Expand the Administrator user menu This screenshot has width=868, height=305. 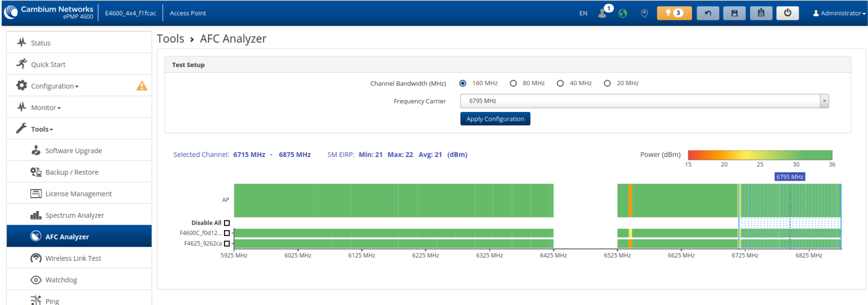[x=839, y=13]
